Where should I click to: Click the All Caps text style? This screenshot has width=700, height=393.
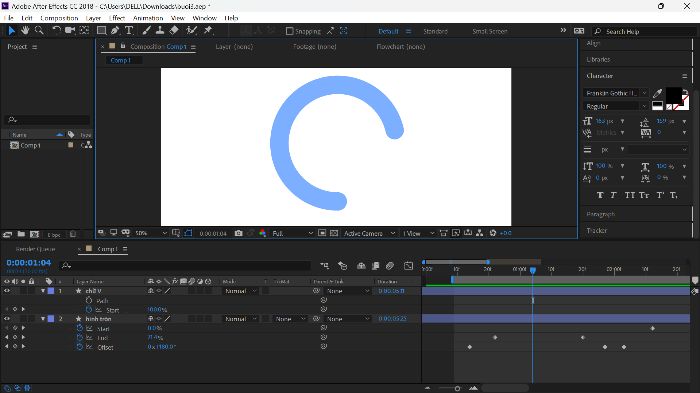629,195
